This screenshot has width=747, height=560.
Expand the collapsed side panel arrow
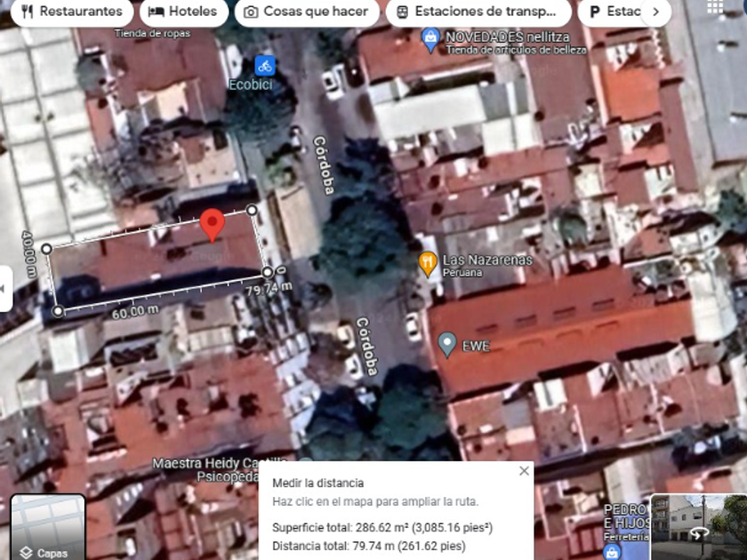[4, 289]
